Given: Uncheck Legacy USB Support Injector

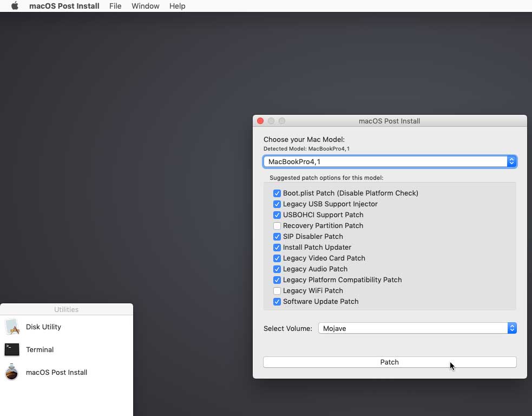Looking at the screenshot, I should [x=277, y=204].
